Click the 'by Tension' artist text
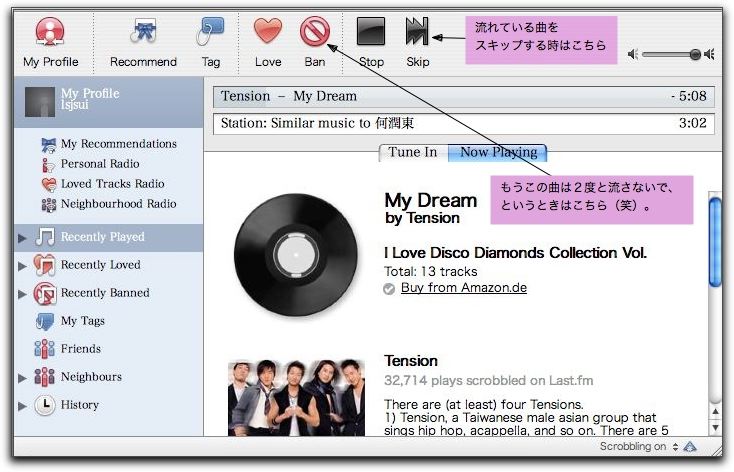734x472 pixels. click(422, 218)
